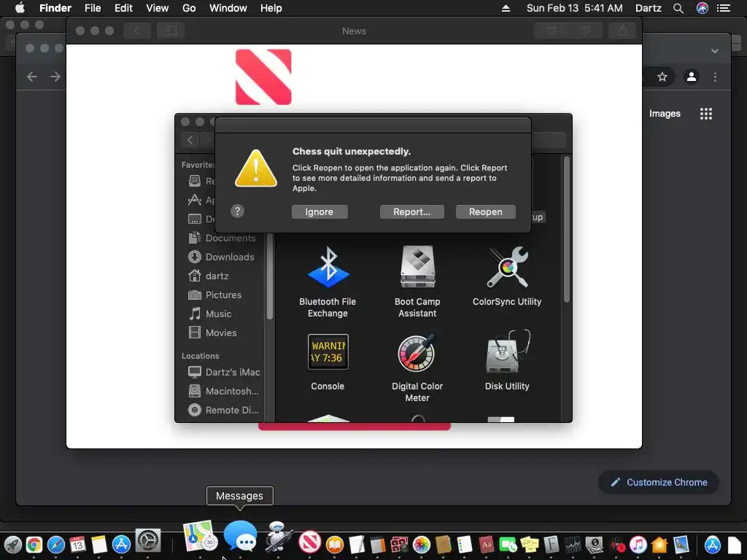Click the Finder window vertical scrollbar

(x=566, y=230)
